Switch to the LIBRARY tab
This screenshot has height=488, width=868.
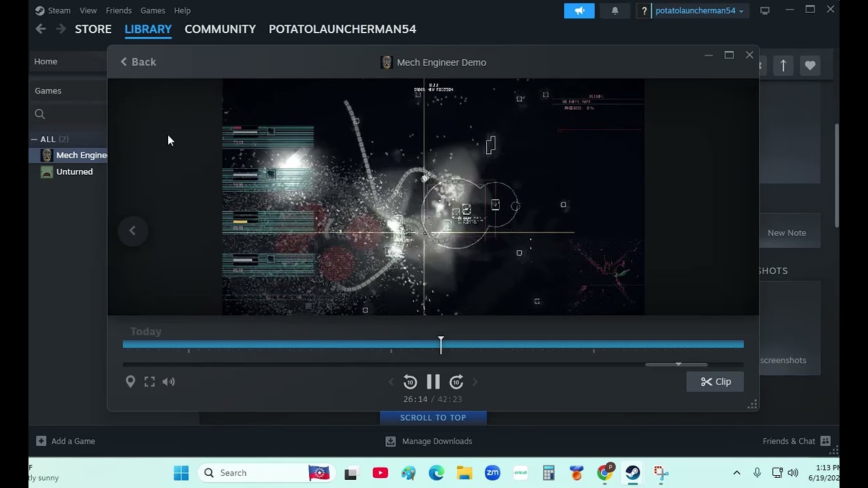148,29
